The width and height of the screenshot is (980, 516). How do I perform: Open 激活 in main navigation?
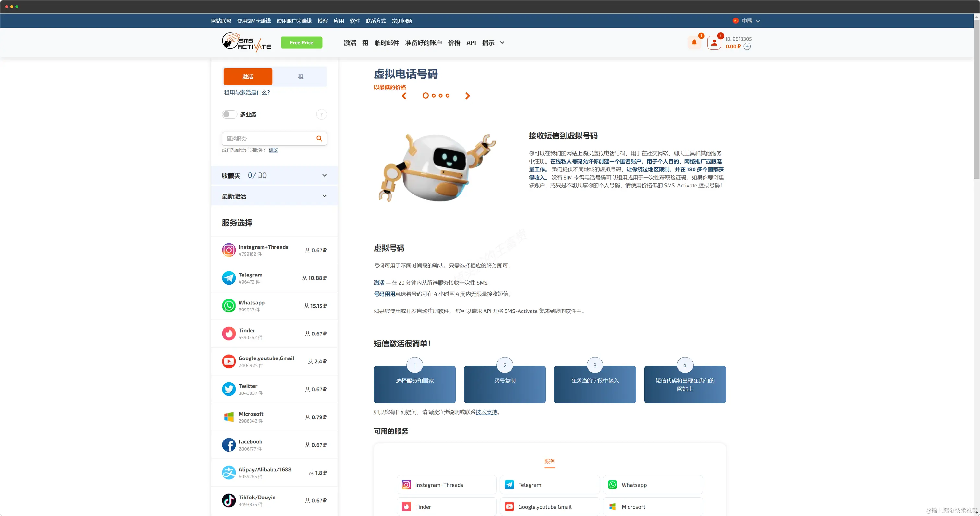pyautogui.click(x=350, y=43)
